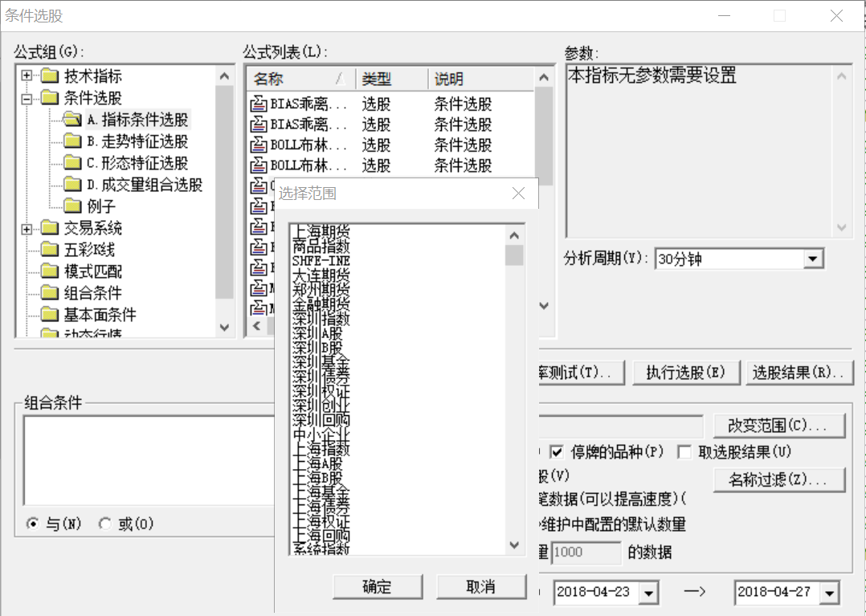Click the 名称过滤(Z) button
The height and width of the screenshot is (616, 866).
coord(778,479)
